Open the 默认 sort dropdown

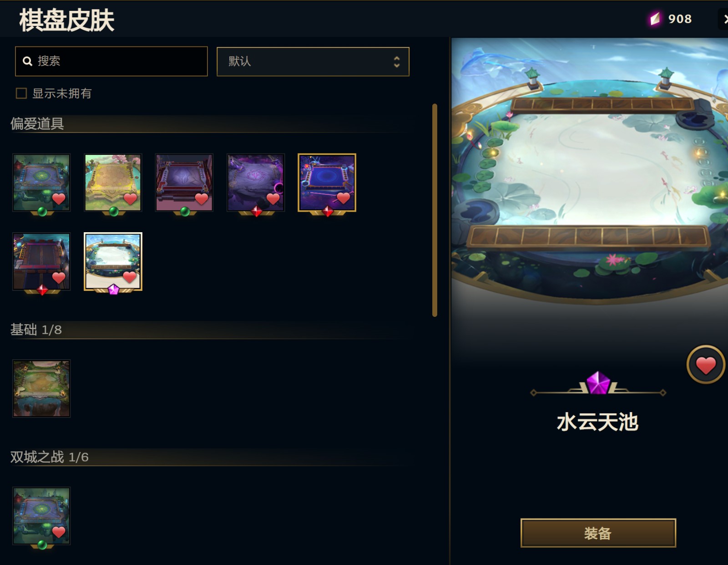pyautogui.click(x=313, y=61)
